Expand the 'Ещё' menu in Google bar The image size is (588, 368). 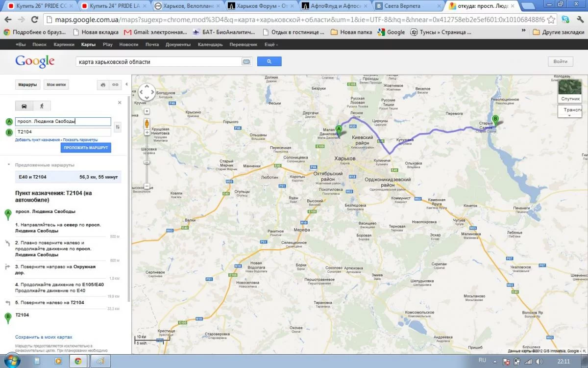click(x=271, y=44)
